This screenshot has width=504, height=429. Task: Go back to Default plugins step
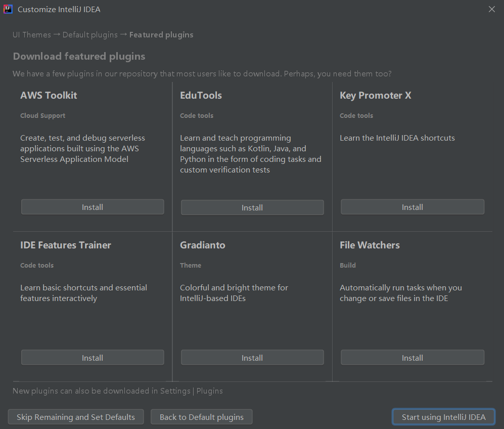pos(202,417)
